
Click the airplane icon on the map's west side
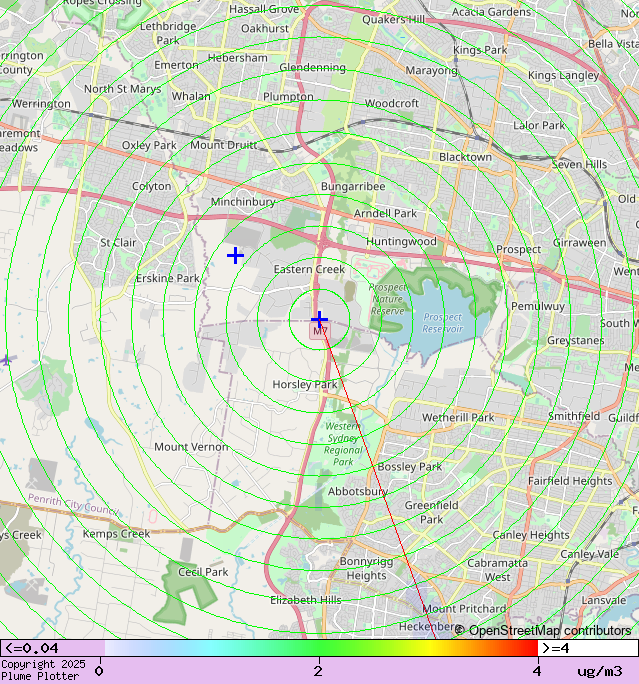6,360
